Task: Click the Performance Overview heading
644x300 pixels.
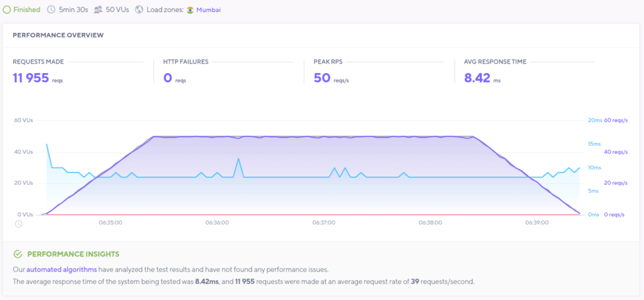Action: [x=58, y=35]
